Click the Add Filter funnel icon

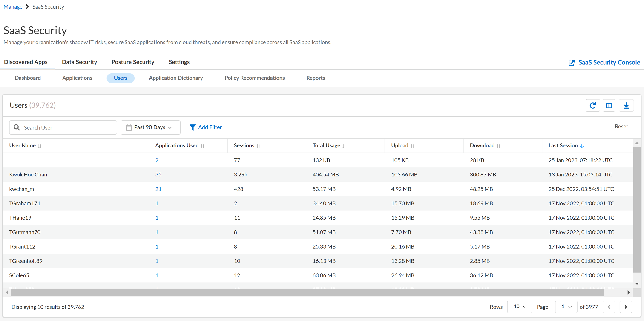point(193,128)
